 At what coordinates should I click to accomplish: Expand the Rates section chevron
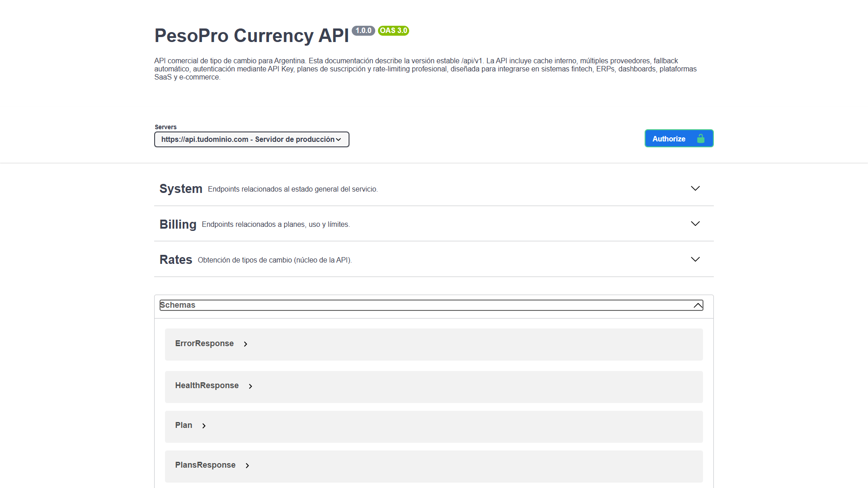pos(695,259)
